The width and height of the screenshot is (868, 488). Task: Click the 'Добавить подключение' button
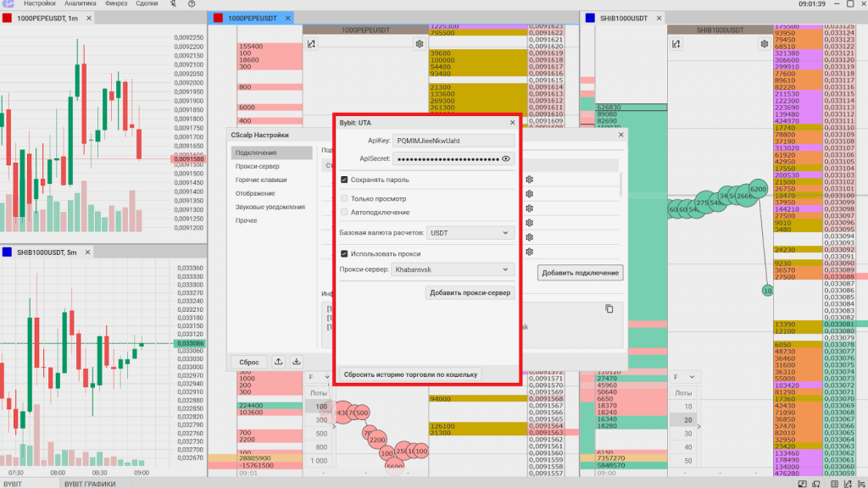point(580,273)
